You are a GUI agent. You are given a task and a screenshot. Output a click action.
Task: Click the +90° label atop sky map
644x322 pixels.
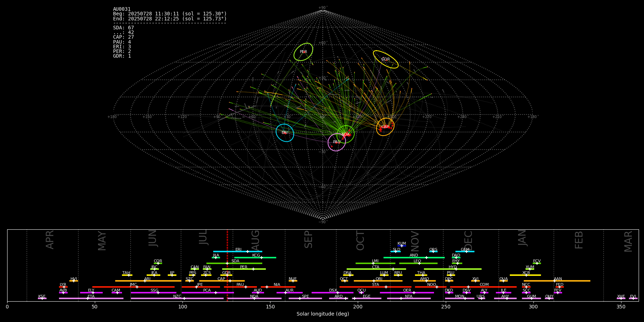tap(323, 8)
